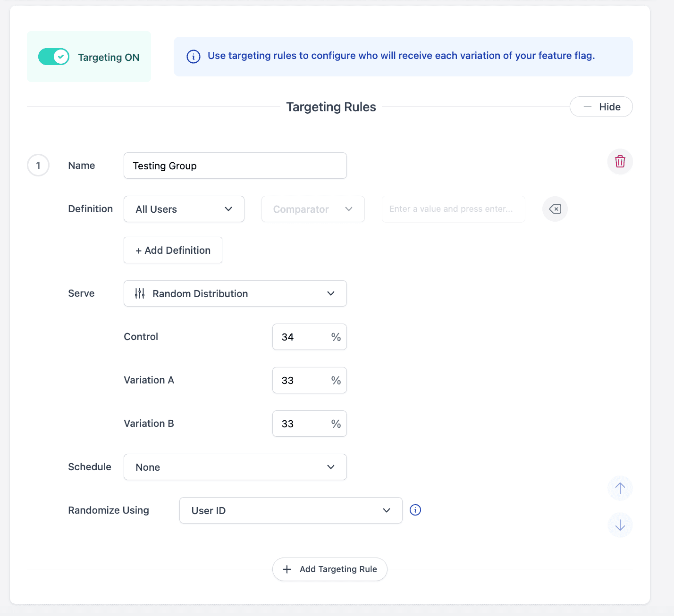
Task: Click the 'Serve' label text
Action: pos(81,293)
